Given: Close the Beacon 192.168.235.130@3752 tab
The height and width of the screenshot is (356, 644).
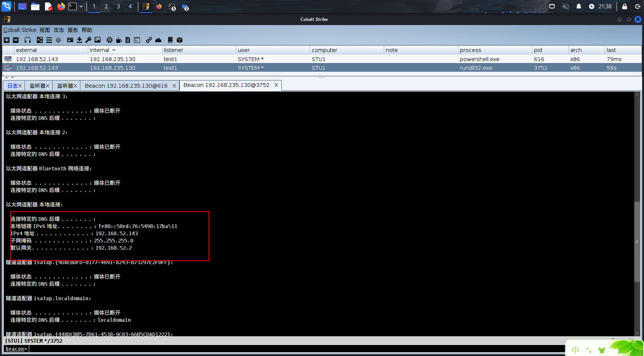Looking at the screenshot, I should (276, 85).
